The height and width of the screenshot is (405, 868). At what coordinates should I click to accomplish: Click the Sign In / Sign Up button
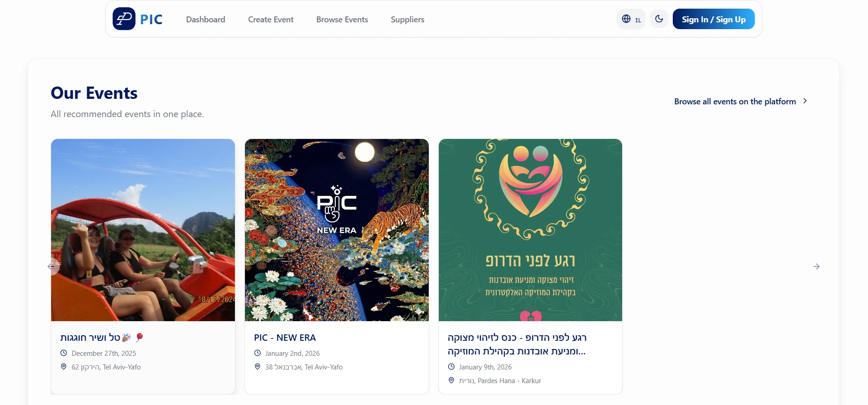tap(714, 19)
